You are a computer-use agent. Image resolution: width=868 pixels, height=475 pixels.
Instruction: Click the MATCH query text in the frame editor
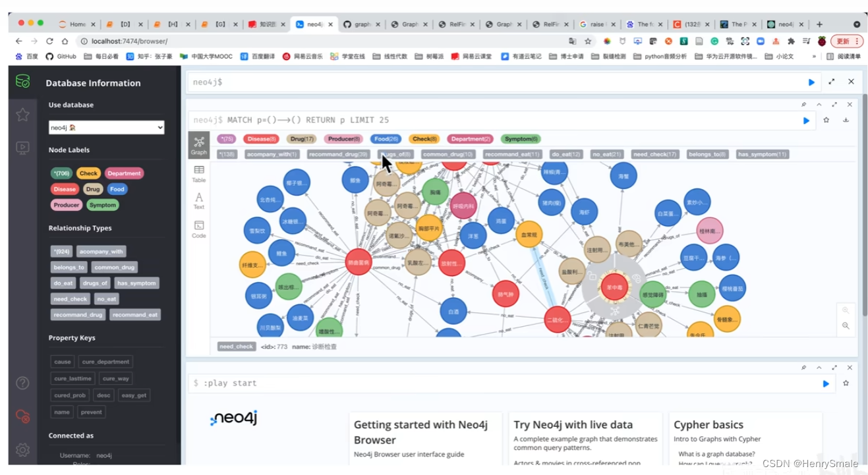pos(308,121)
